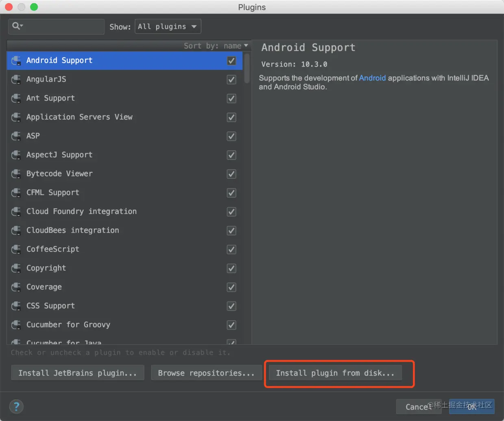Screen dimensions: 504x421
Task: Click the plugin search input field
Action: [56, 26]
